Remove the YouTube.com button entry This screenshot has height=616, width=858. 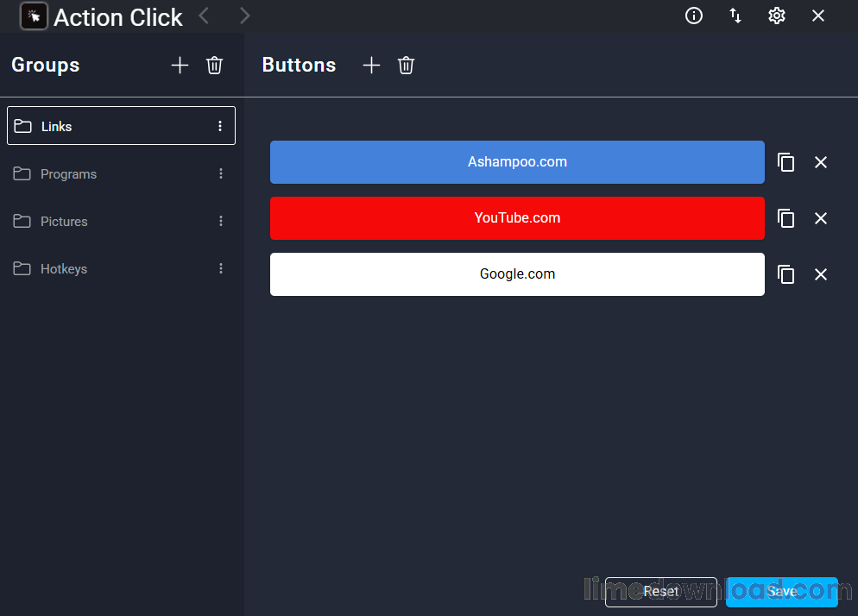tap(820, 218)
